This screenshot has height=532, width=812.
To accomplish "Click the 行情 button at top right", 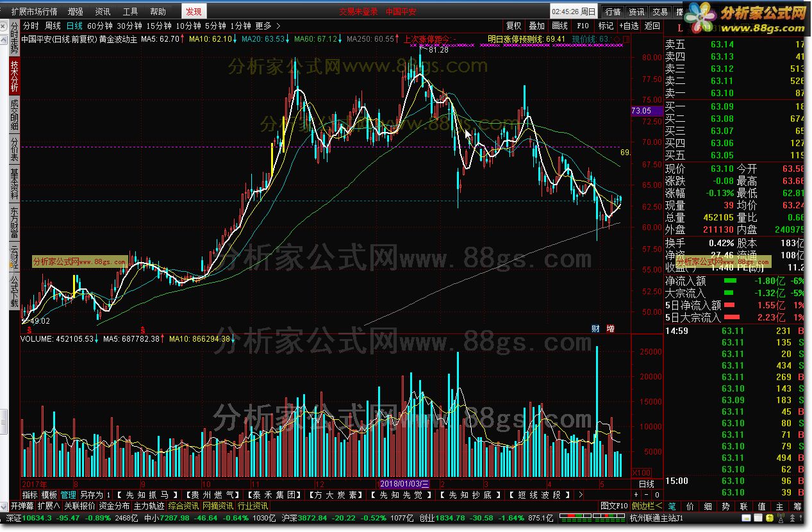I will pos(613,12).
